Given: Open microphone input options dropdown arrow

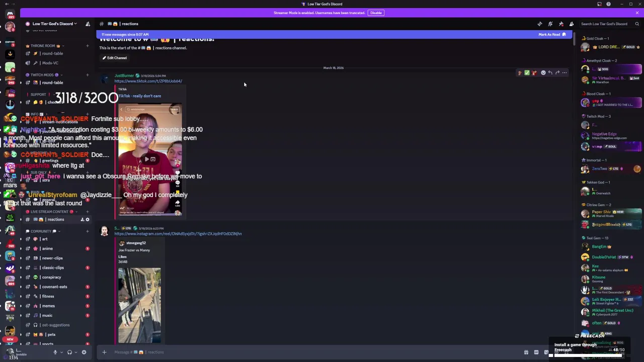Looking at the screenshot, I should click(x=61, y=352).
